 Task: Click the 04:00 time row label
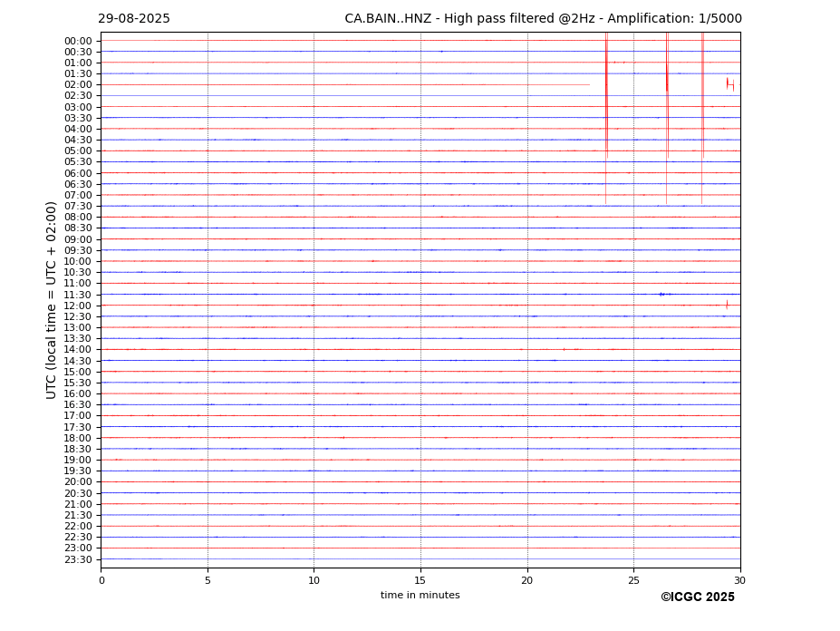(x=78, y=130)
